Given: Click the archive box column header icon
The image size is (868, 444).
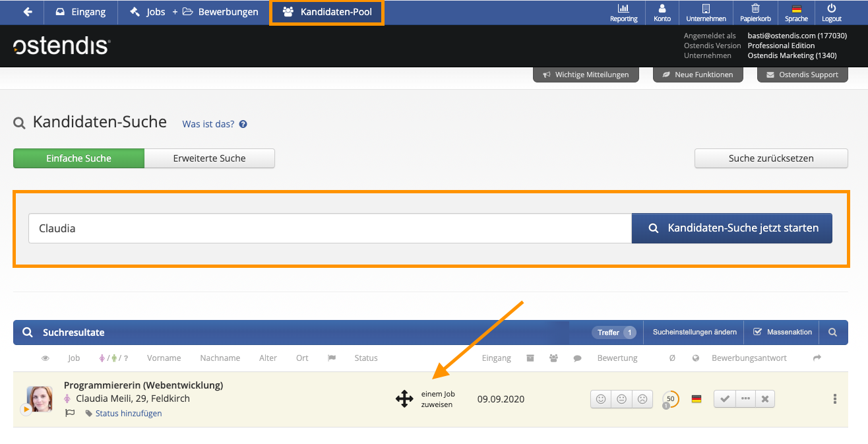Looking at the screenshot, I should tap(530, 358).
